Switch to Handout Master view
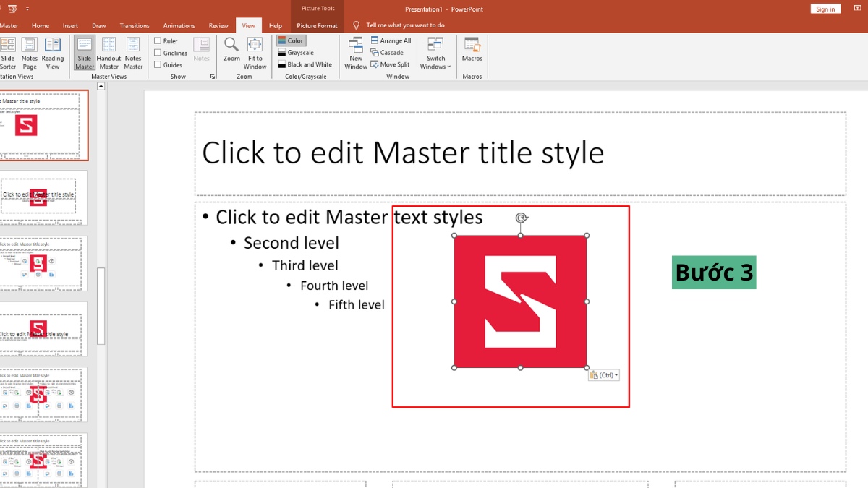The width and height of the screenshot is (868, 488). (109, 46)
